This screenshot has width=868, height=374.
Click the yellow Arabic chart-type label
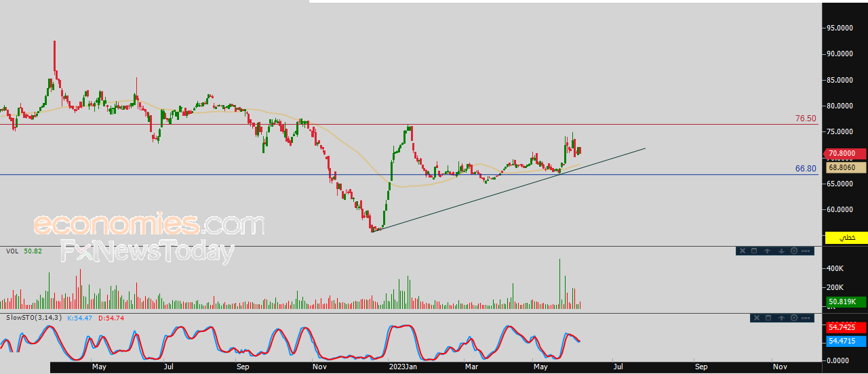pyautogui.click(x=846, y=238)
